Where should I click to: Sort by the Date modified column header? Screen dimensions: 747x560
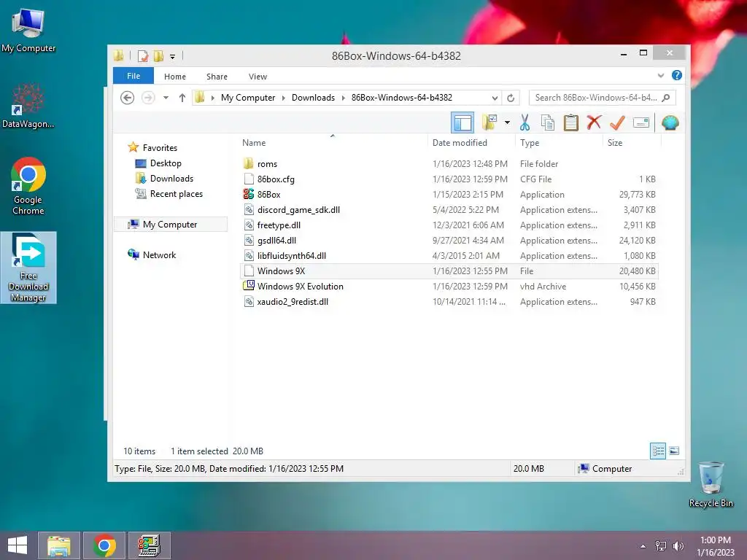tap(471, 143)
